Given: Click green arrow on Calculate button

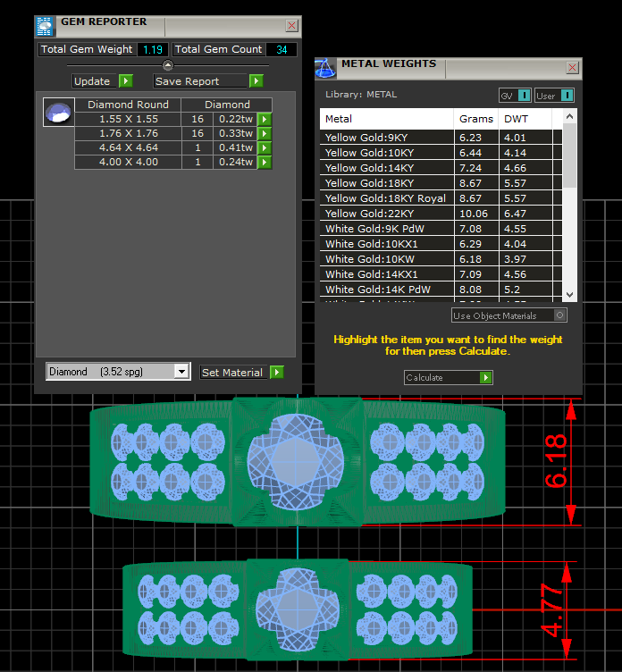Looking at the screenshot, I should coord(485,378).
